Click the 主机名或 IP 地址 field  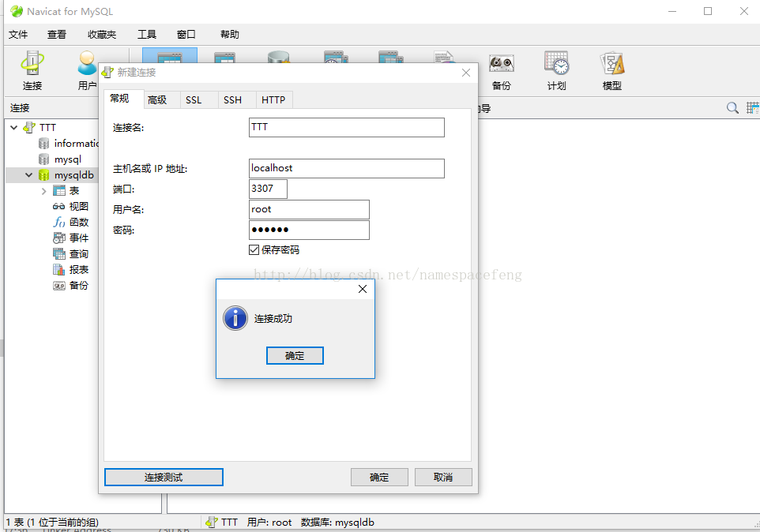coord(347,168)
